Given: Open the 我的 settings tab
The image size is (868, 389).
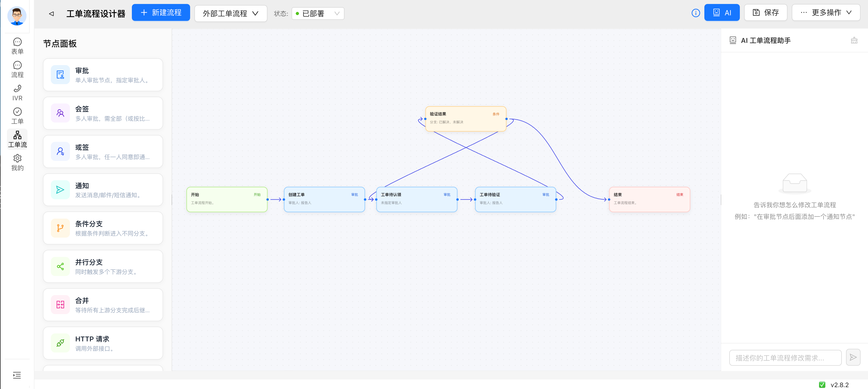Looking at the screenshot, I should [17, 163].
